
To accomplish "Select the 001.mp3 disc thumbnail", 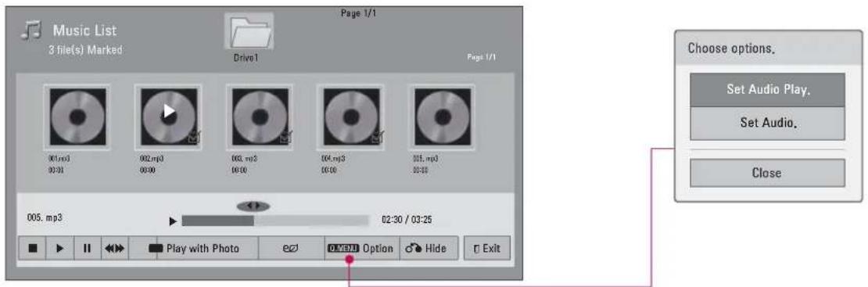I will (x=77, y=117).
